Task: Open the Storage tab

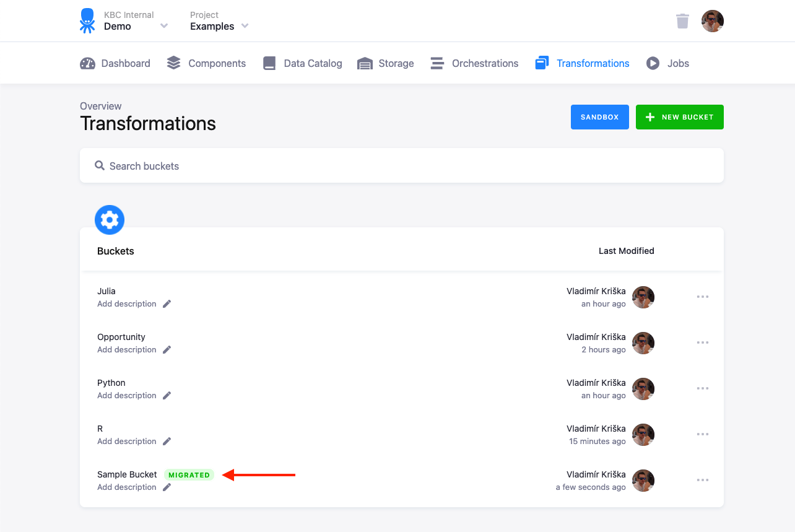Action: click(x=385, y=63)
